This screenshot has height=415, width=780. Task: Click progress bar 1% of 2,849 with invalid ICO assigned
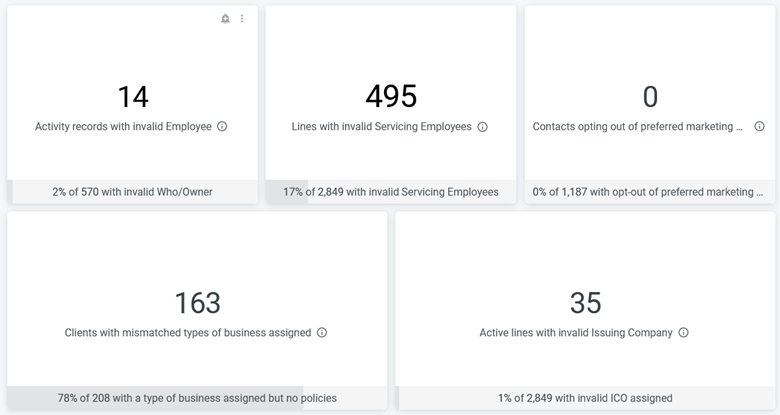(585, 398)
